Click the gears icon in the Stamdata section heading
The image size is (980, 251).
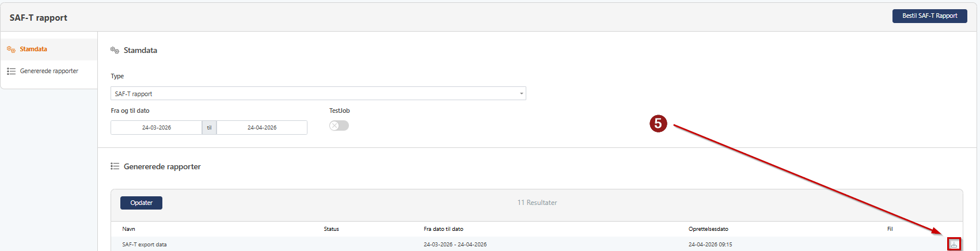[x=115, y=51]
